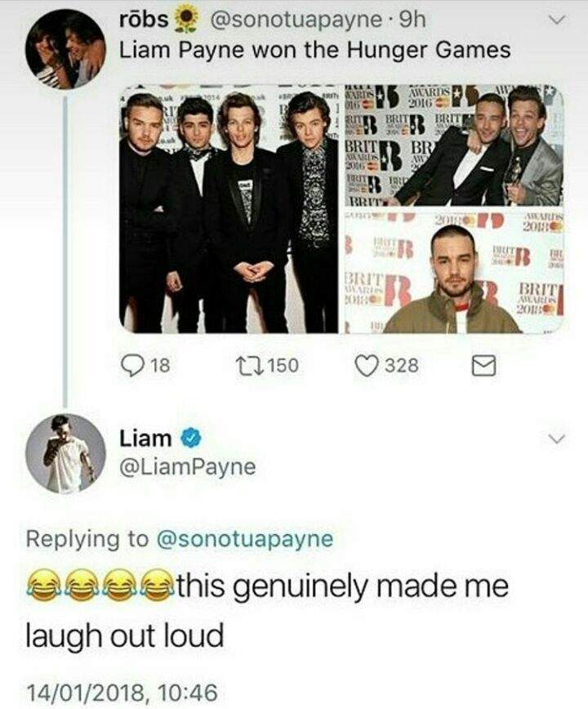Image resolution: width=588 pixels, height=709 pixels.
Task: Open the bottom-right Brit Awards 2018 photo
Action: pyautogui.click(x=454, y=271)
